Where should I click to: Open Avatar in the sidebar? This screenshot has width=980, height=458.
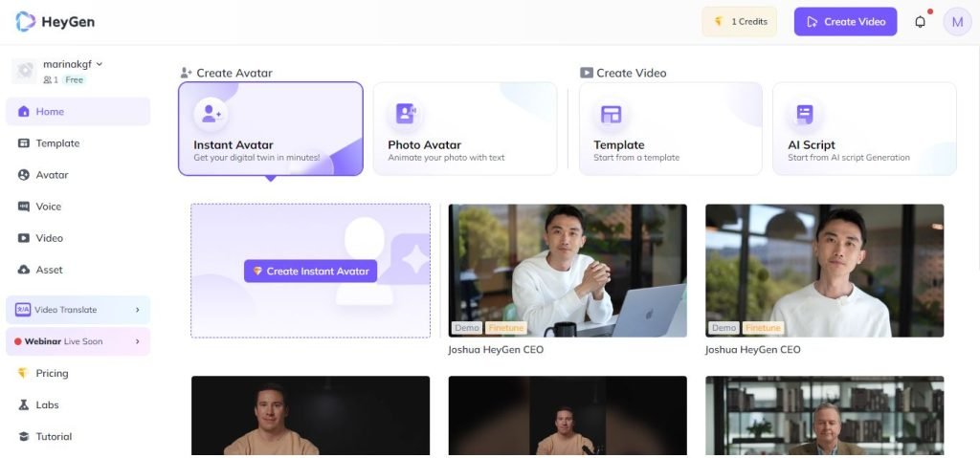78,175
